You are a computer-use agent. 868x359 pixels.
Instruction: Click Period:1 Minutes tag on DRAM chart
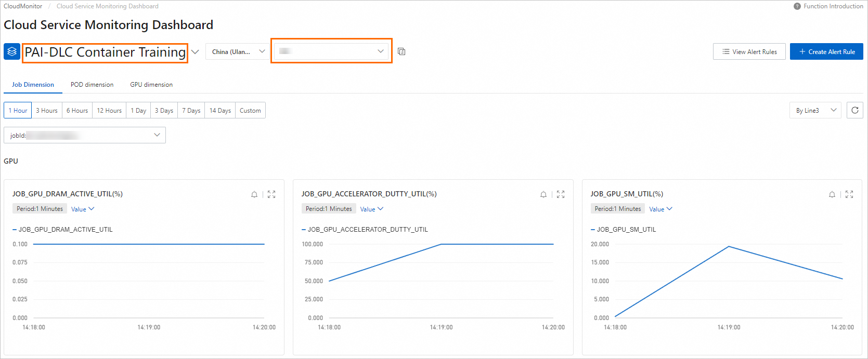click(x=40, y=208)
